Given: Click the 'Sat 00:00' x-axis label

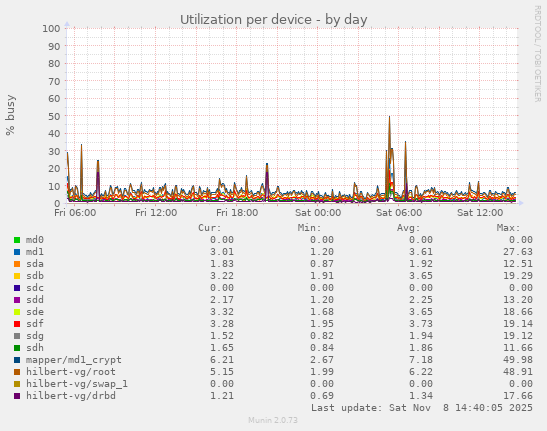Looking at the screenshot, I should point(318,213).
